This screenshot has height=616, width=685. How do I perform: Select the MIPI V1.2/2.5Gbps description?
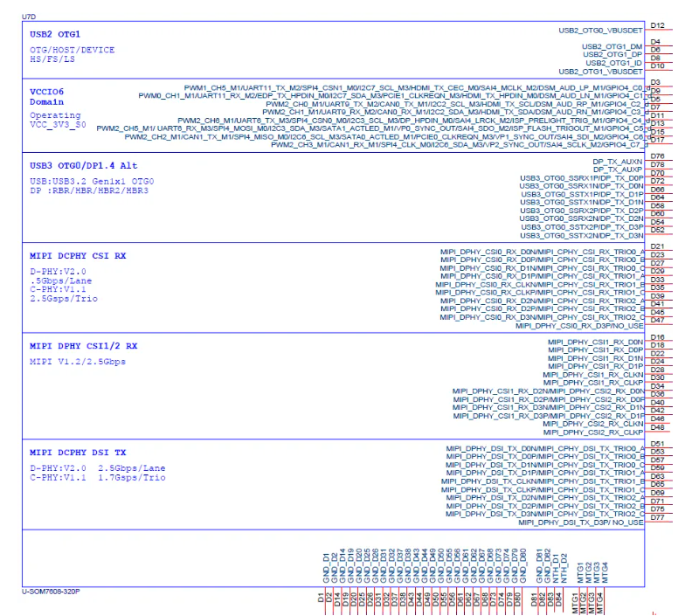(78, 362)
